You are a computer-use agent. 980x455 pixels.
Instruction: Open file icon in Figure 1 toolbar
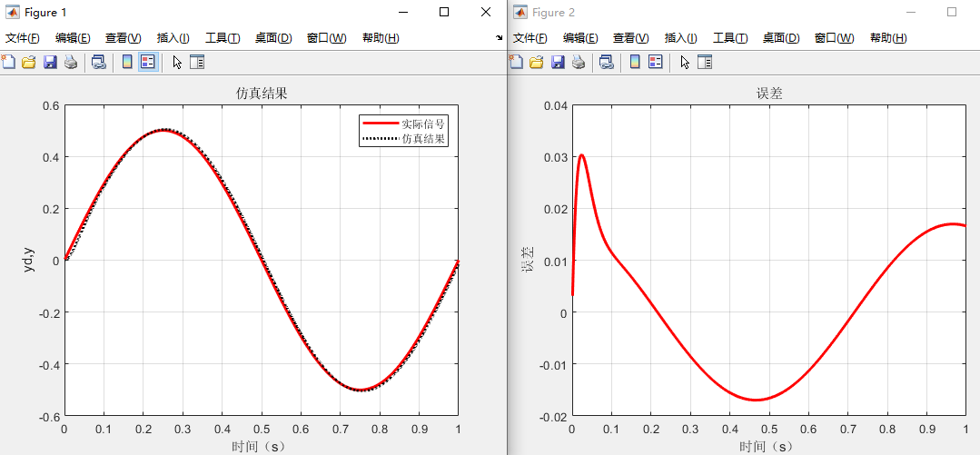coord(29,62)
